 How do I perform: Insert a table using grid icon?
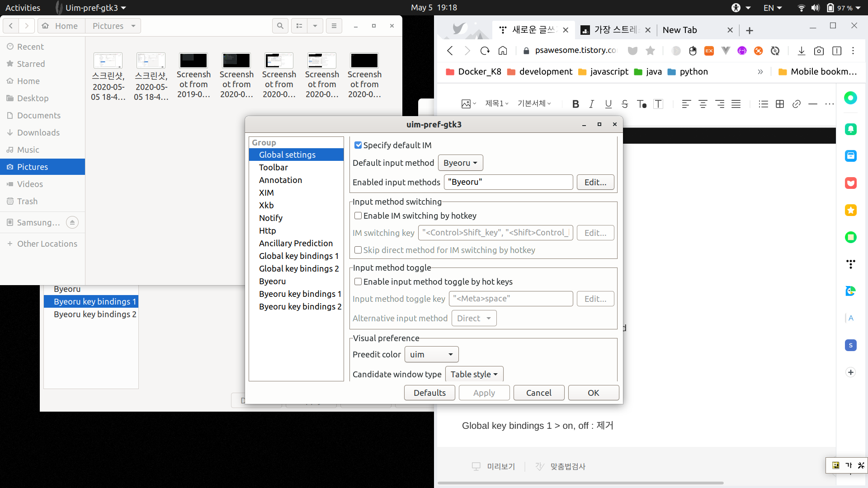(780, 104)
